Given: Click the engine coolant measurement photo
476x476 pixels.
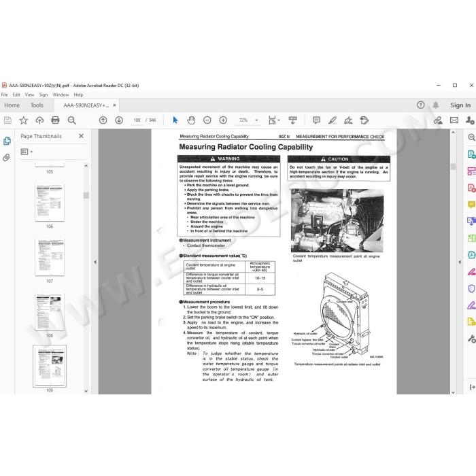Looking at the screenshot, I should pyautogui.click(x=337, y=220).
